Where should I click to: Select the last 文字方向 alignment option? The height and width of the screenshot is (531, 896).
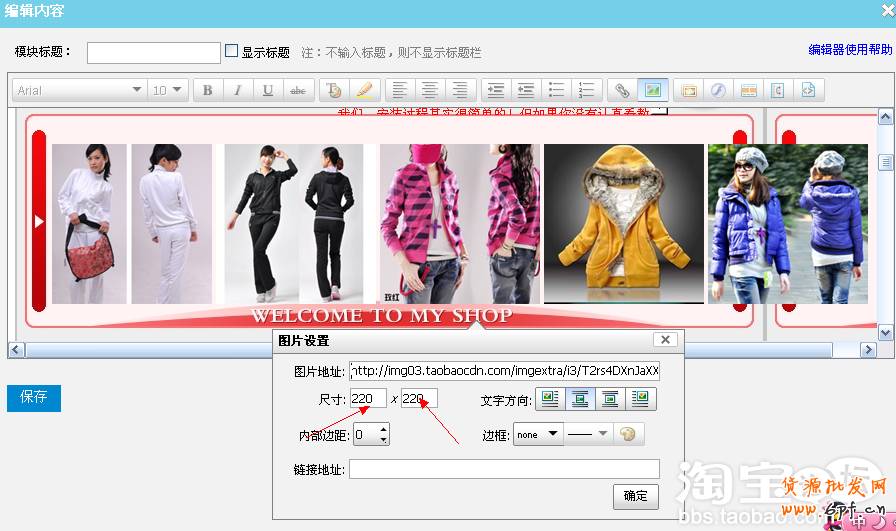(x=640, y=399)
